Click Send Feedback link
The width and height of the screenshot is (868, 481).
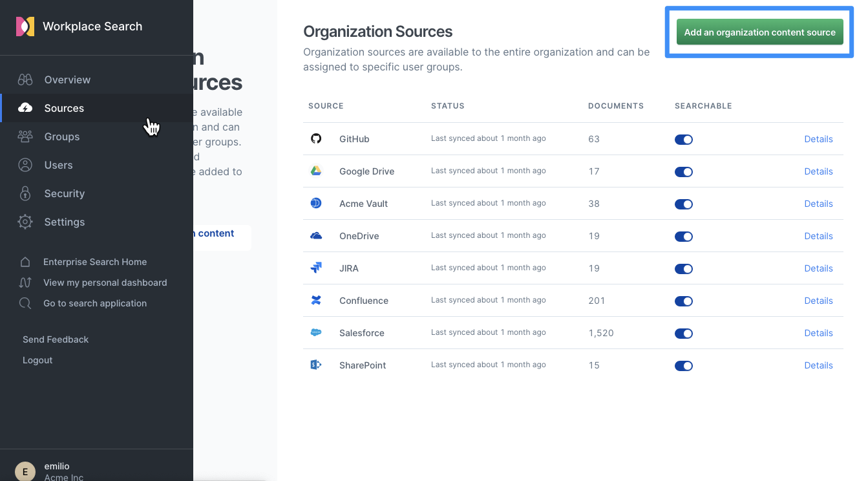coord(56,339)
